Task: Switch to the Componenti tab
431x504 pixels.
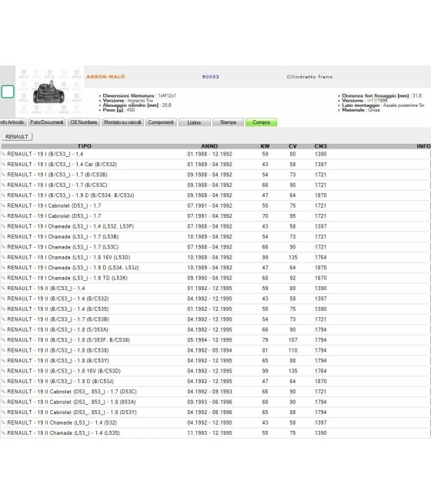Action: [161, 122]
